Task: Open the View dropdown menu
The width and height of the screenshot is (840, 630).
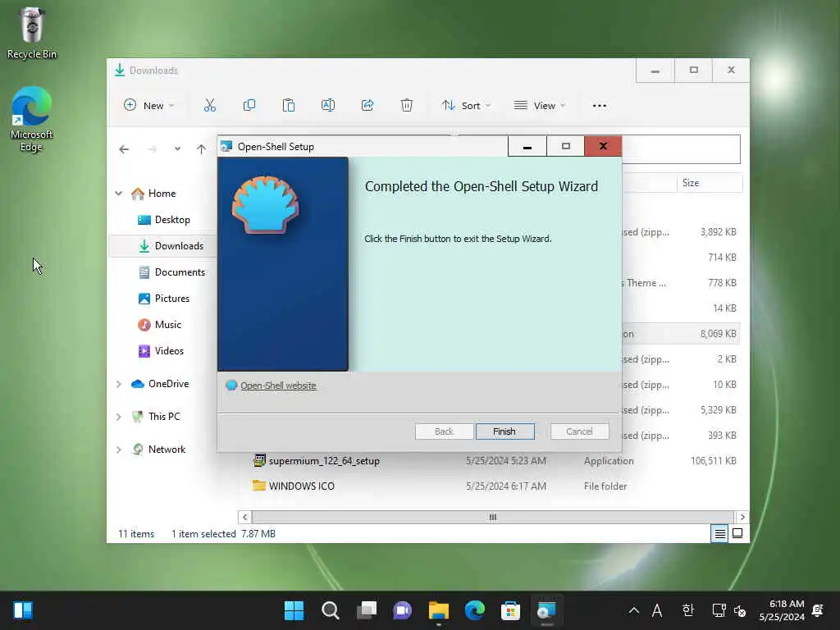Action: (540, 106)
